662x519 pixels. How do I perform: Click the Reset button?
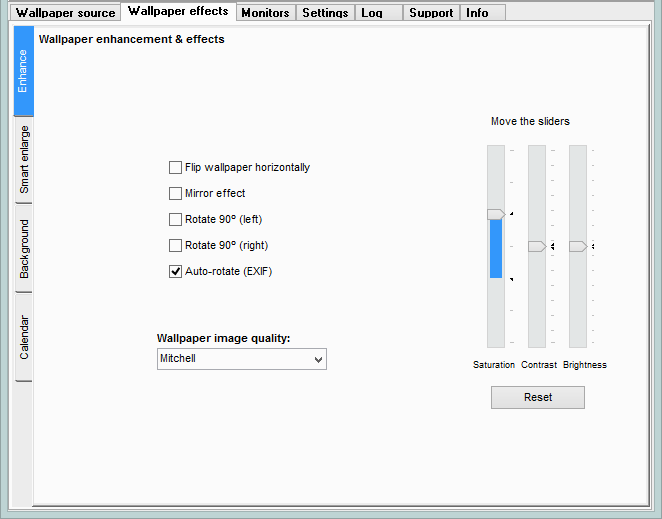click(537, 397)
